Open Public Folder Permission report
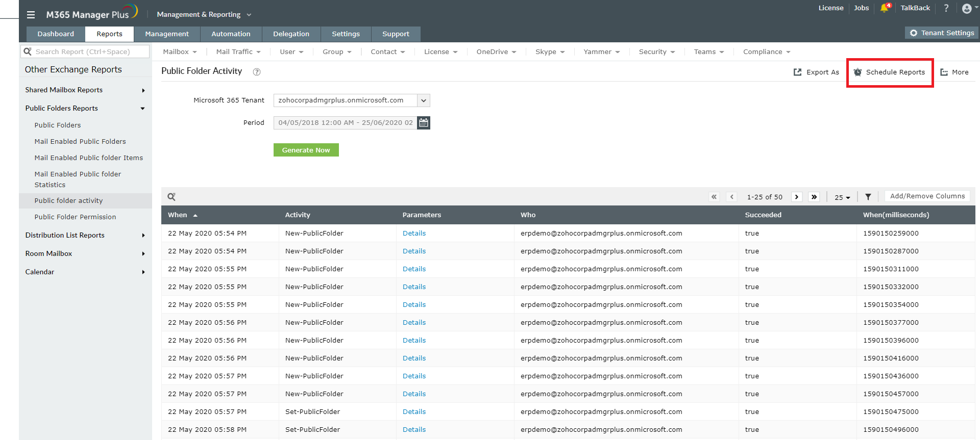This screenshot has width=980, height=440. click(75, 217)
